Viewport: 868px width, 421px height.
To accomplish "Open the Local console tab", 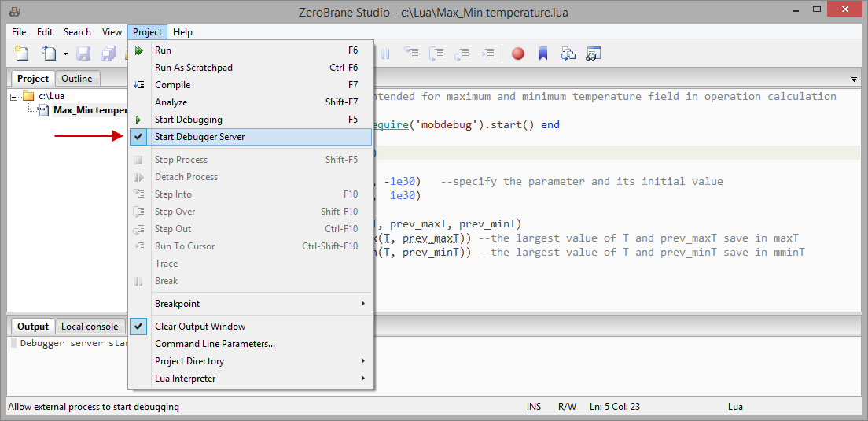I will click(x=90, y=327).
